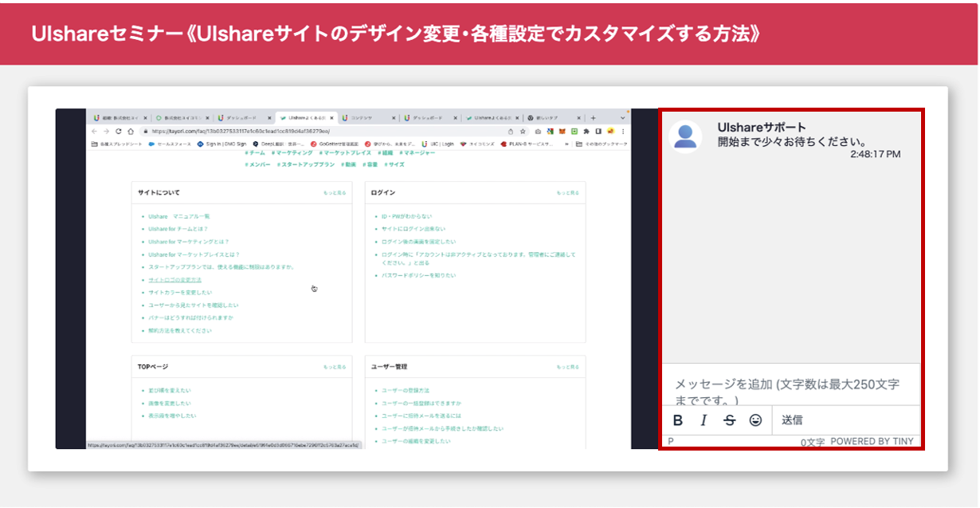Open UIshare マニュアル一覧 link
The height and width of the screenshot is (508, 980).
[x=178, y=216]
